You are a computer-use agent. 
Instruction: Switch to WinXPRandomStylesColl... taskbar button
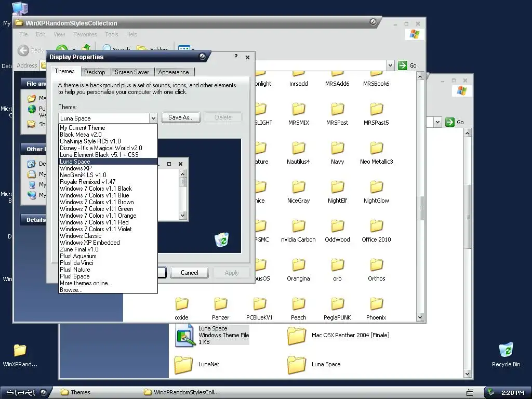click(x=181, y=392)
